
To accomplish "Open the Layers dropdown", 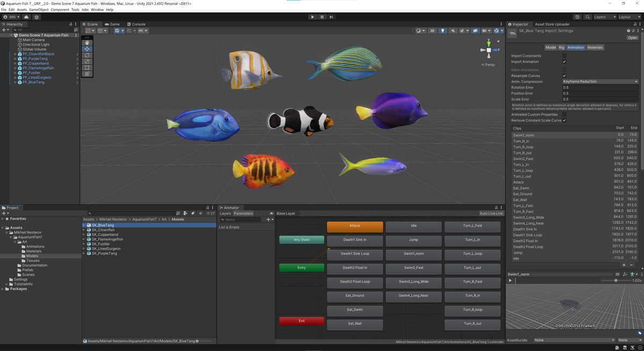I will (x=604, y=17).
